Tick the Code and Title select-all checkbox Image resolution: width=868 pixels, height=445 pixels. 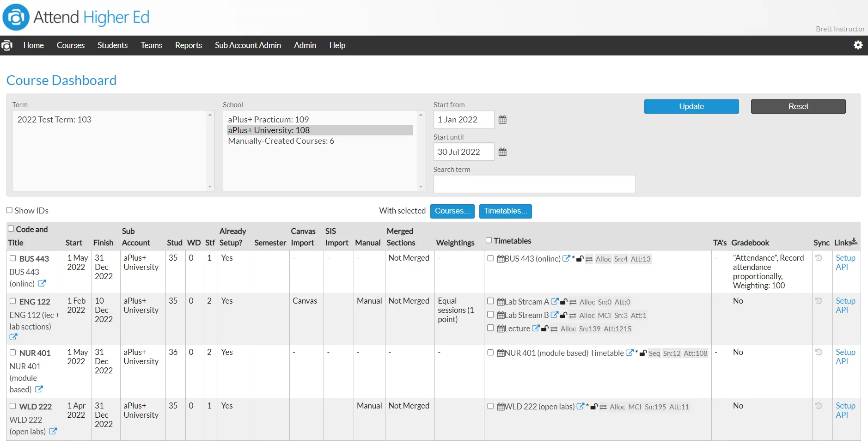pyautogui.click(x=11, y=229)
